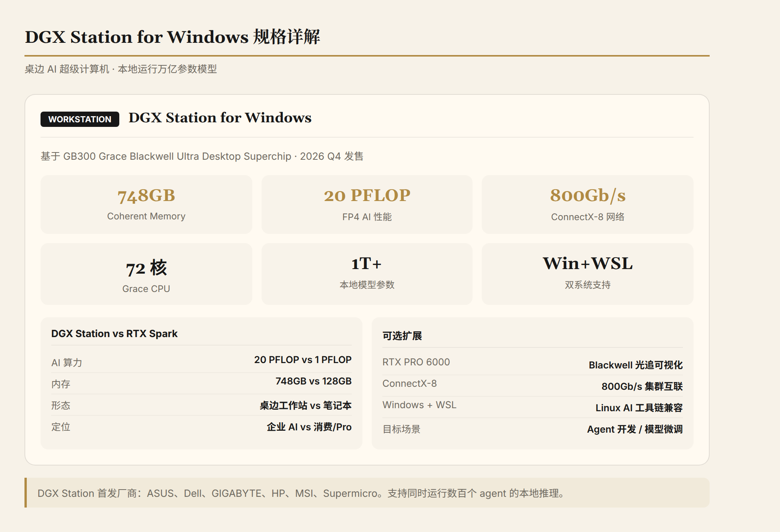
Task: Click the '定位' row label
Action: click(61, 427)
